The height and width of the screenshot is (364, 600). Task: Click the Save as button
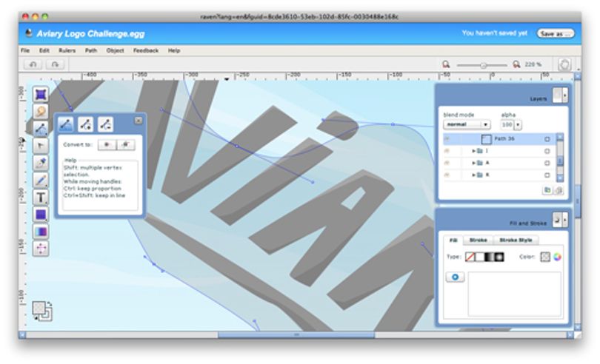[556, 33]
